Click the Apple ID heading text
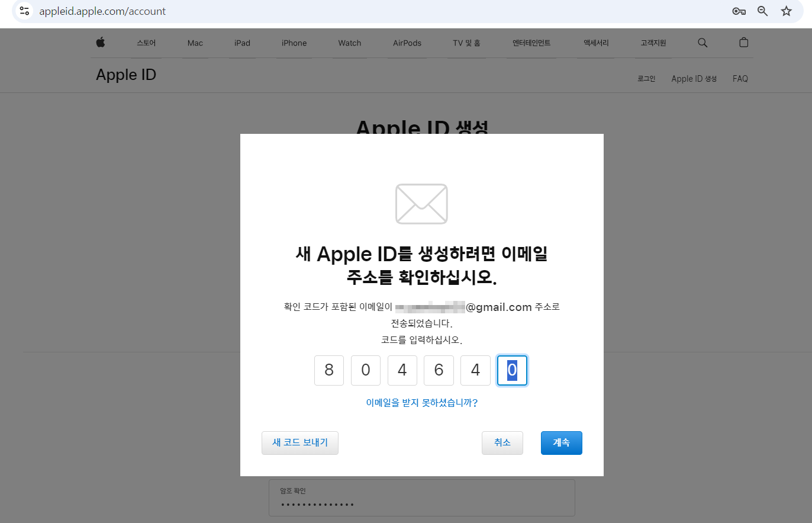 (x=126, y=75)
